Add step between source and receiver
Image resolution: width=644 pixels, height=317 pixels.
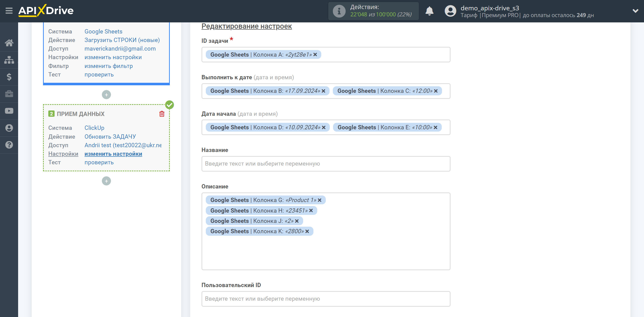[x=106, y=95]
